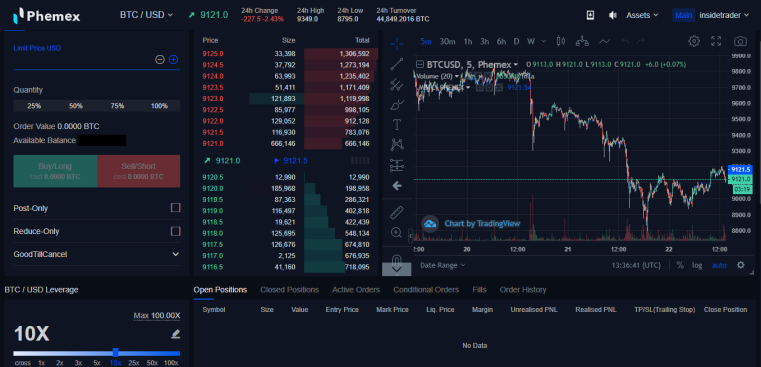Switch to the Closed Positions tab
The image size is (761, 367).
289,290
